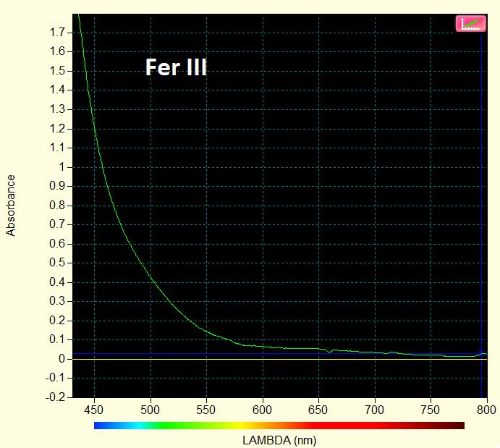Screen dimensions: 500x448
Task: Click the 'LAMBDA (nm)' x-axis label
Action: [279, 440]
